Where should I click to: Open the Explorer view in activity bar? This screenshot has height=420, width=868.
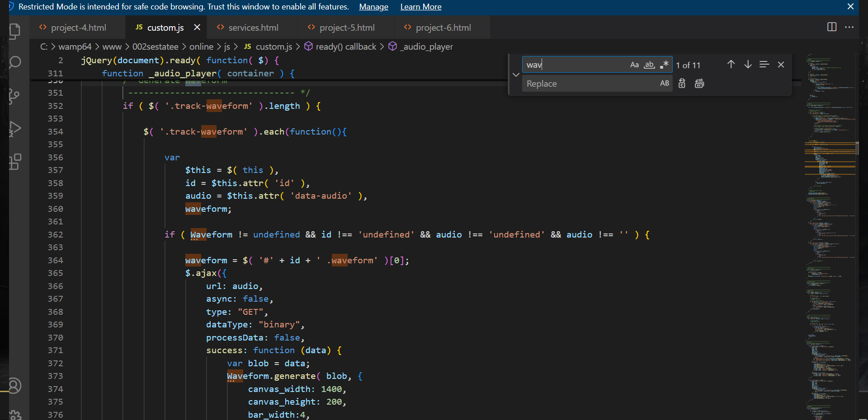(x=15, y=31)
